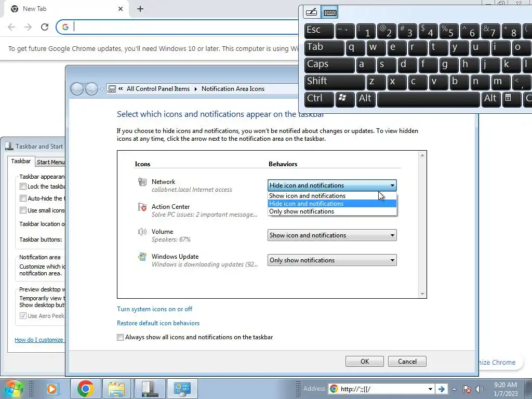Click left Ctrl key on on-screen keyboard

click(319, 99)
